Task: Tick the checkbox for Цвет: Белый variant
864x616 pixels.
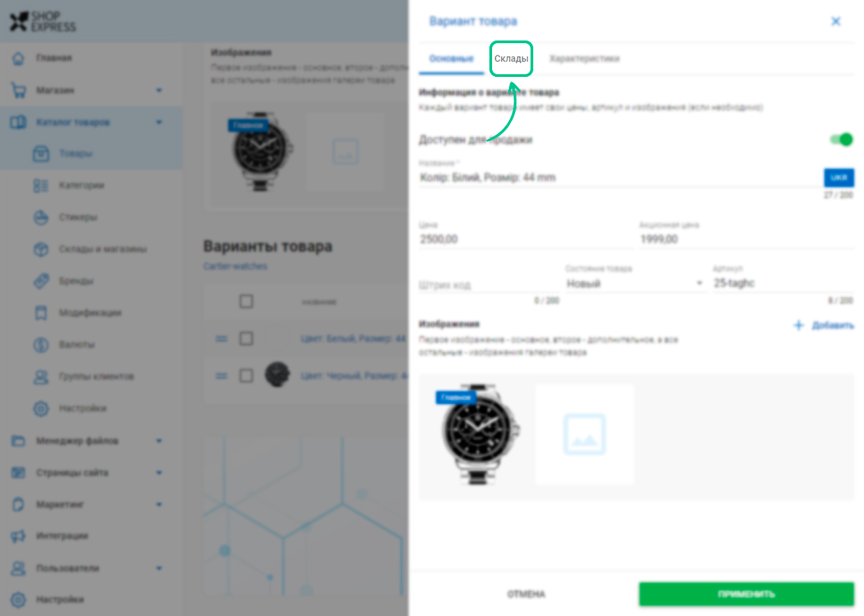Action: coord(246,338)
